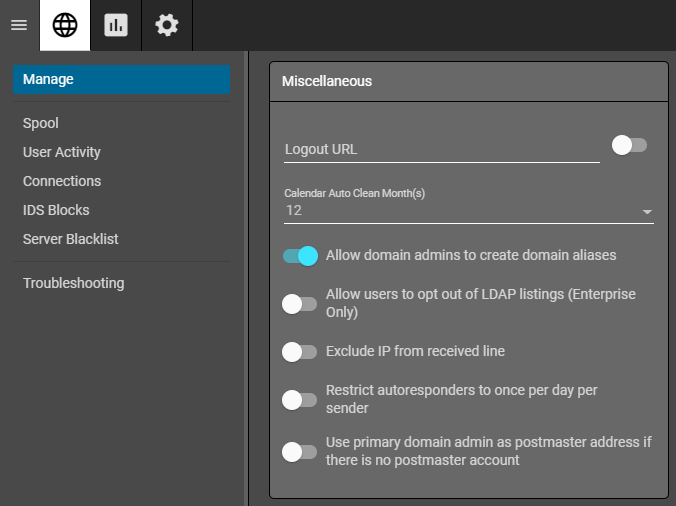Screen dimensions: 676x506
Task: Open the reports bar chart icon
Action: [116, 25]
